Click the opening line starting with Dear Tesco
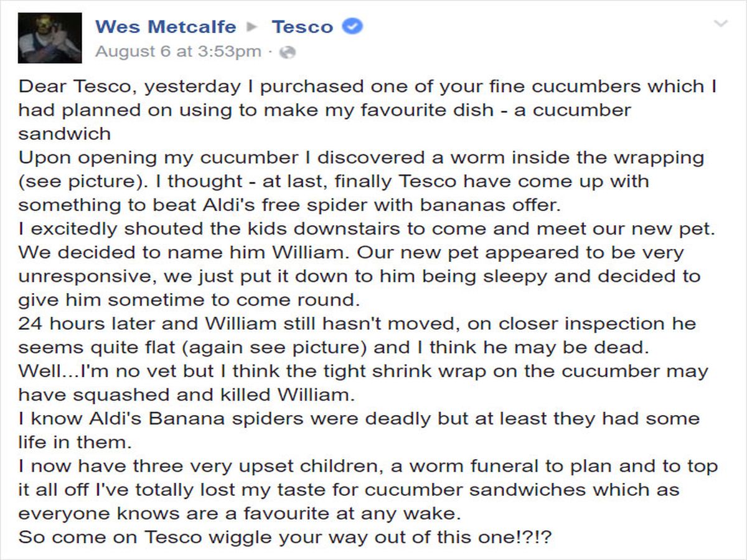Image resolution: width=747 pixels, height=560 pixels. click(249, 86)
